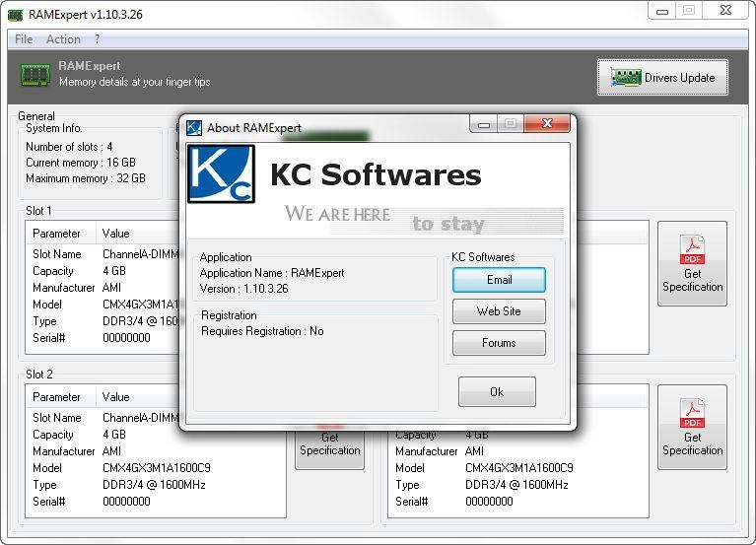The image size is (756, 545).
Task: Click the top-right PDF Get Specification button
Action: point(692,263)
